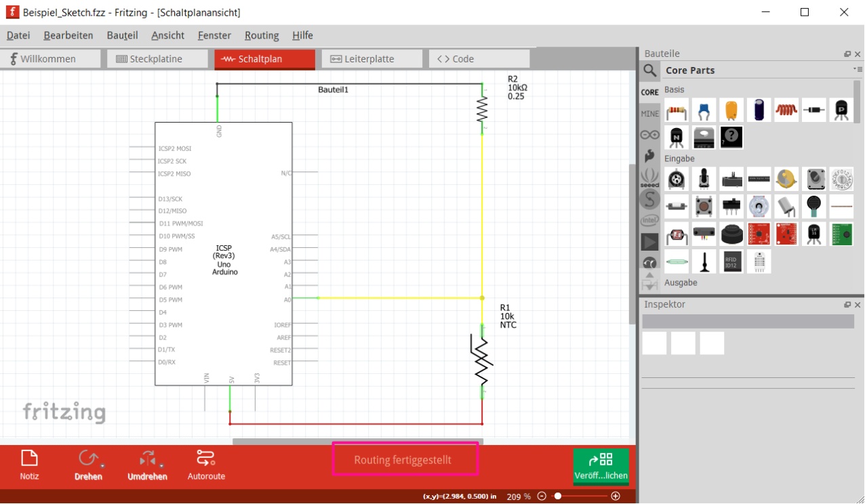Open the Datei menu
The width and height of the screenshot is (865, 504).
tap(18, 35)
